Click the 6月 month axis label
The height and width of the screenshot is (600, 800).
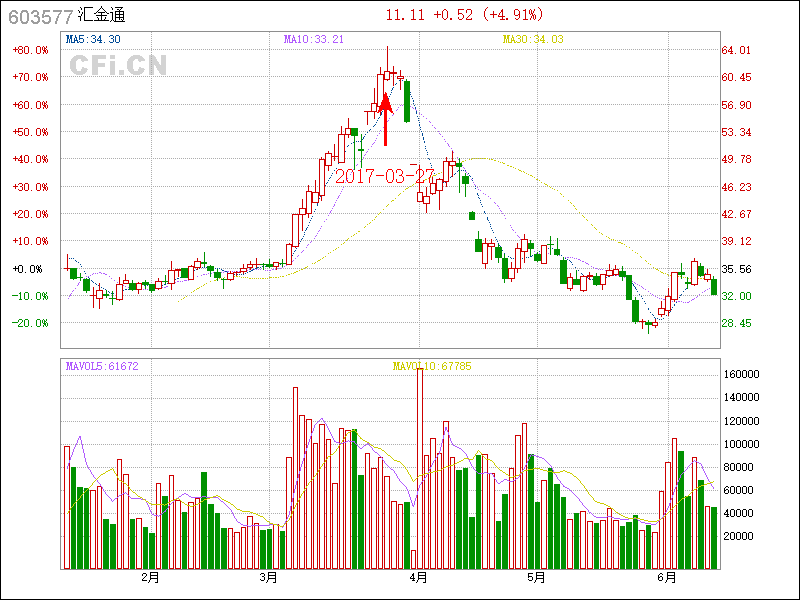click(x=667, y=578)
